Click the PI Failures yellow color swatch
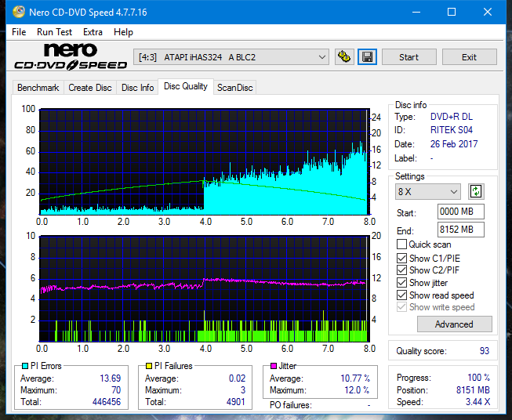Viewport: 512px width, 420px height. tap(149, 366)
